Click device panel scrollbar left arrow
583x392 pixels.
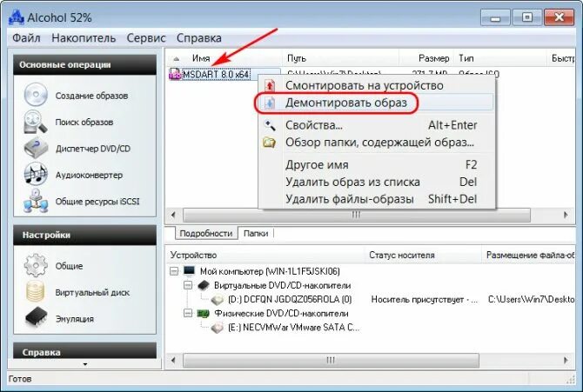(173, 360)
